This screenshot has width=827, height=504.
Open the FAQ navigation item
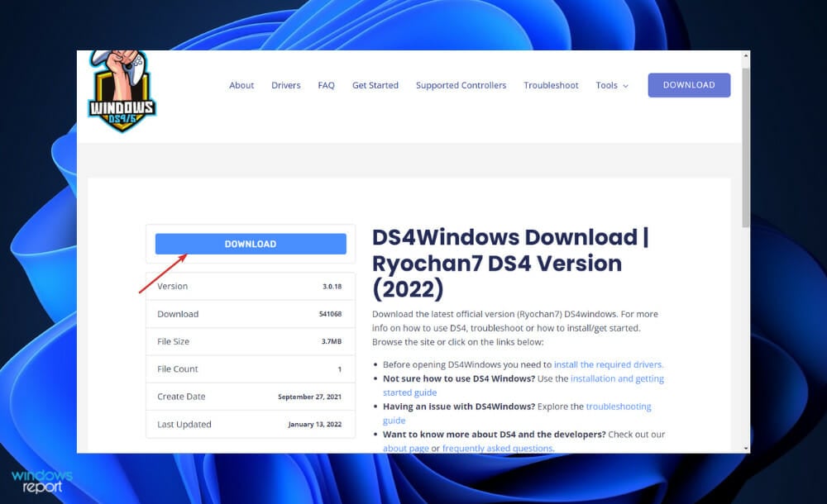click(x=326, y=85)
